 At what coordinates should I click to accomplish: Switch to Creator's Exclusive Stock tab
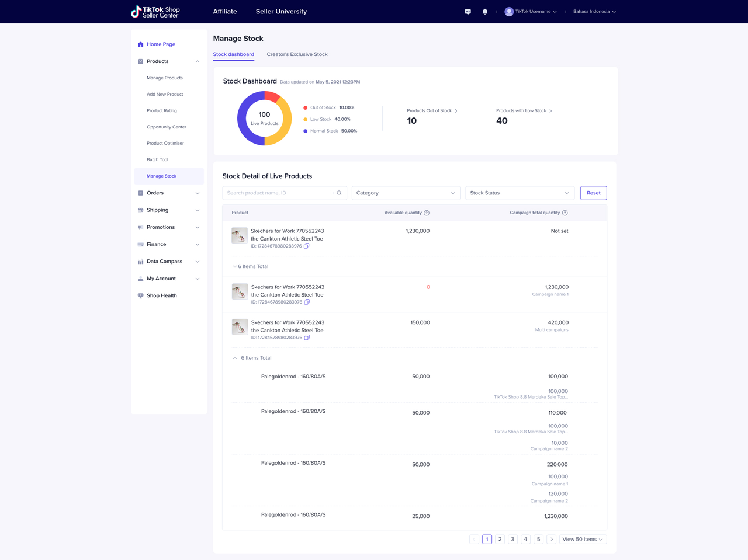297,54
